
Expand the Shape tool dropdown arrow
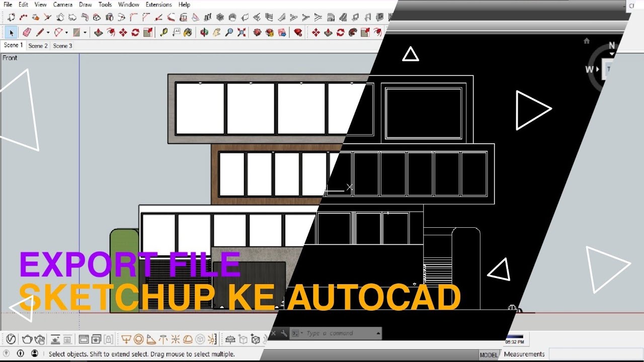(85, 33)
